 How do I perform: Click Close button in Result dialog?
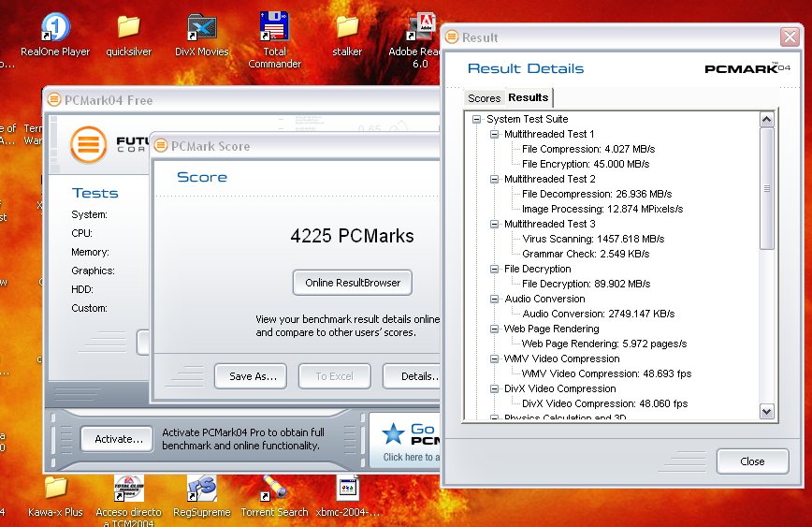click(x=752, y=461)
